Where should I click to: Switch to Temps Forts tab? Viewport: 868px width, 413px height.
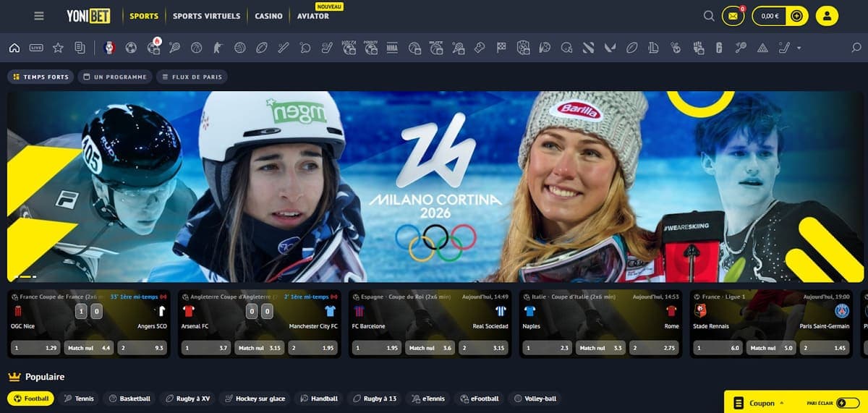coord(41,77)
